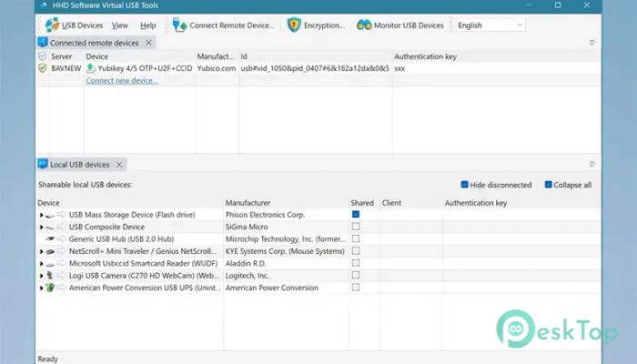
Task: Open the View menu
Action: tap(120, 25)
